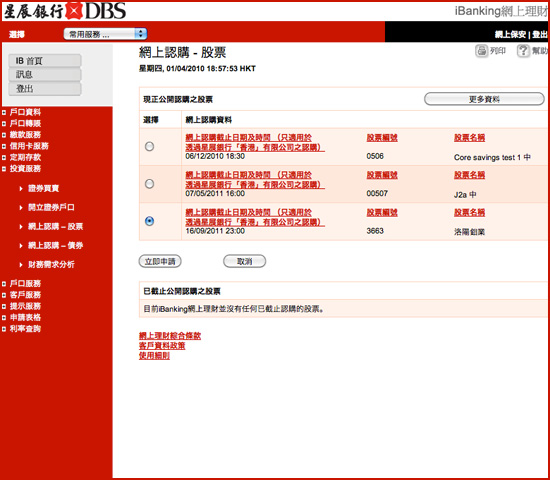Click 股票名稱 link in 洛爾創業 row
The width and height of the screenshot is (550, 480).
pos(469,212)
